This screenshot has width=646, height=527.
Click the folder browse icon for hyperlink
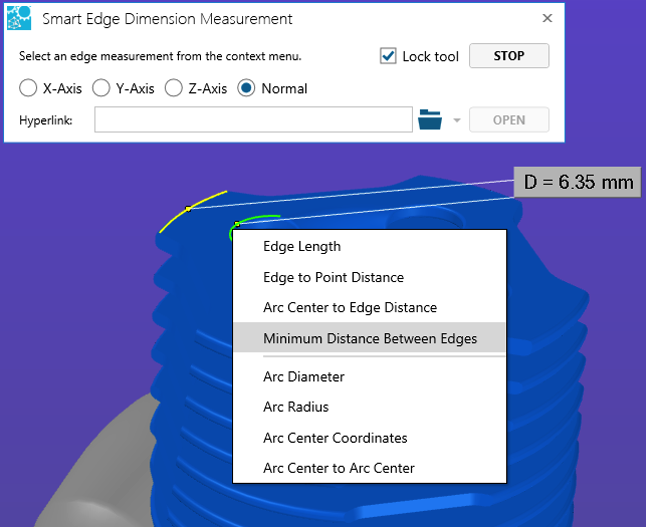pos(429,120)
